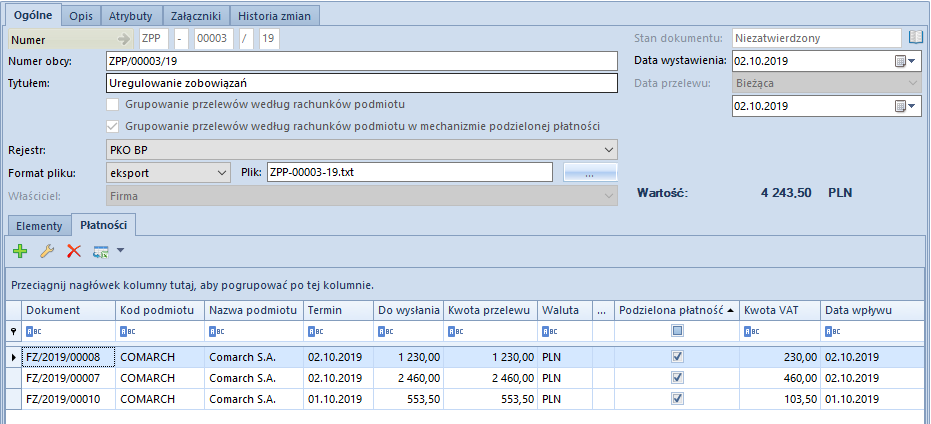Image resolution: width=931 pixels, height=424 pixels.
Task: Click the 01.10.2019 Termin cell
Action: (338, 399)
